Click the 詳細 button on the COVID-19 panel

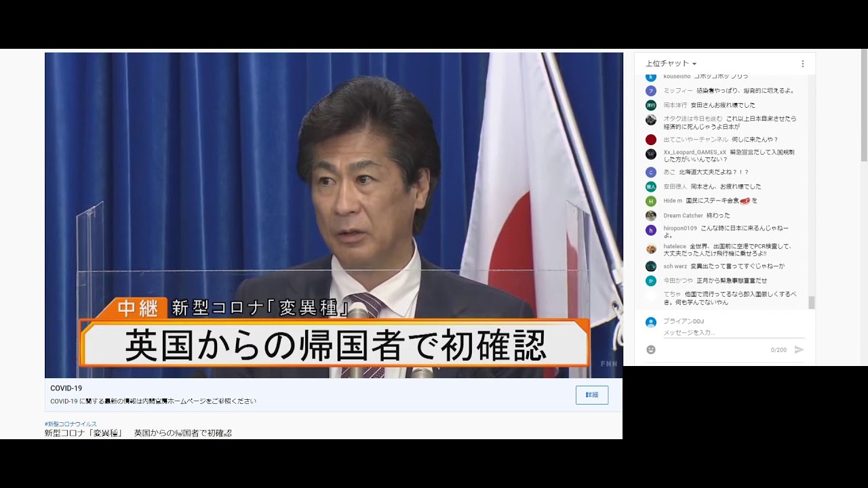point(591,395)
